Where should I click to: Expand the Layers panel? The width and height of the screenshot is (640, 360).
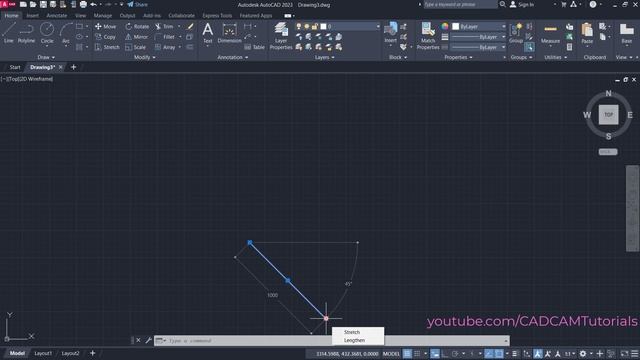(x=324, y=58)
